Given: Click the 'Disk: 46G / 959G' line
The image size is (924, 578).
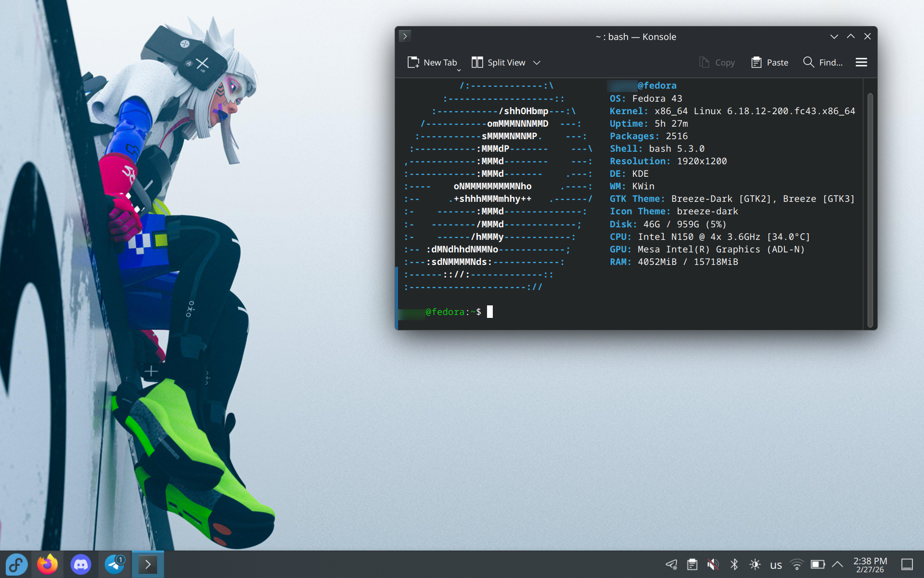Looking at the screenshot, I should click(668, 224).
